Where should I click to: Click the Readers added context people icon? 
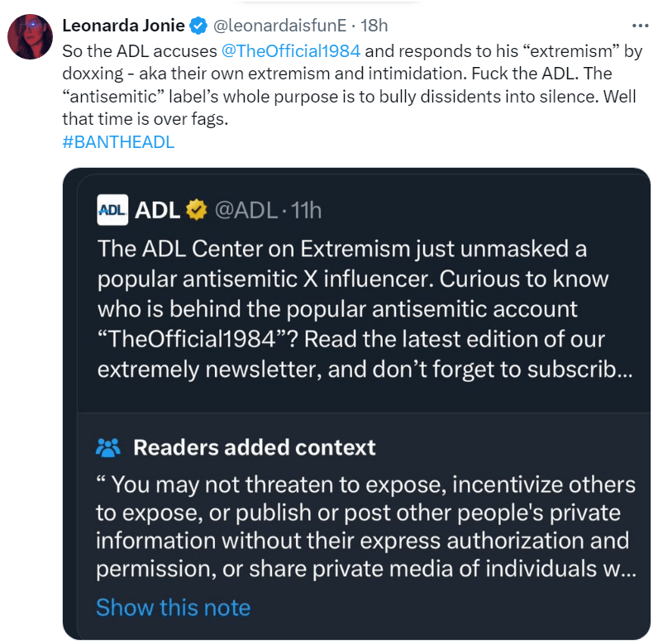(109, 447)
